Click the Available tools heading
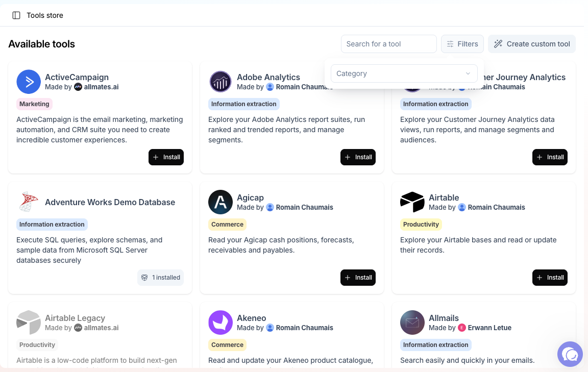588x372 pixels. (42, 44)
